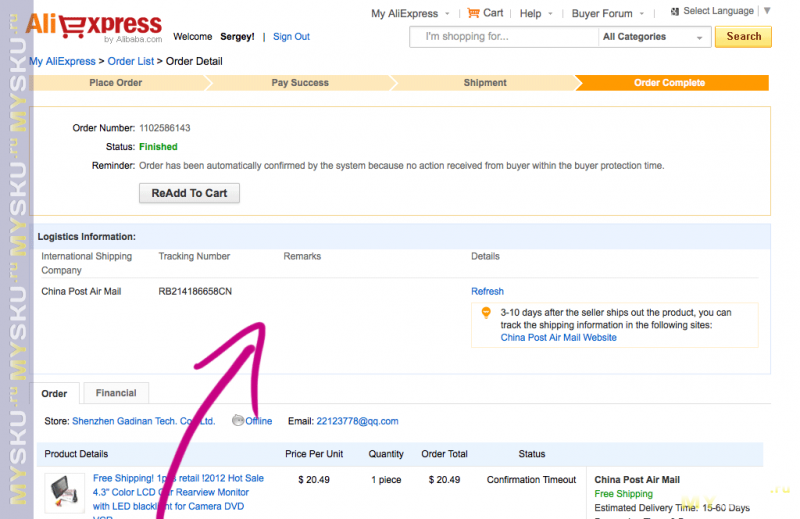Click the seller email 22123778@qq.com
800x519 pixels.
(357, 421)
